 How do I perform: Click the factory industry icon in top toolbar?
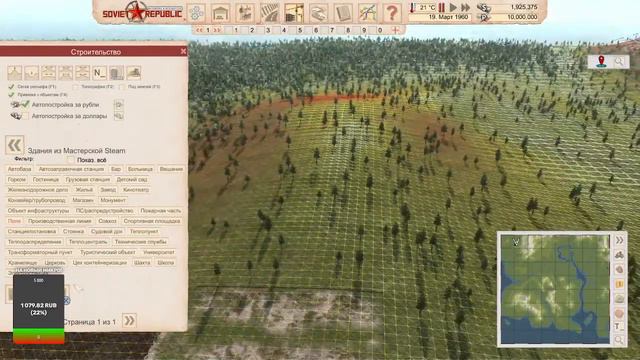[245, 13]
